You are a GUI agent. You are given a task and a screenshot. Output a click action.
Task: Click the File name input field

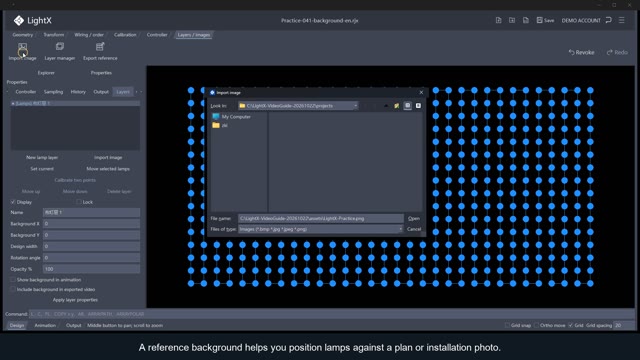point(321,218)
